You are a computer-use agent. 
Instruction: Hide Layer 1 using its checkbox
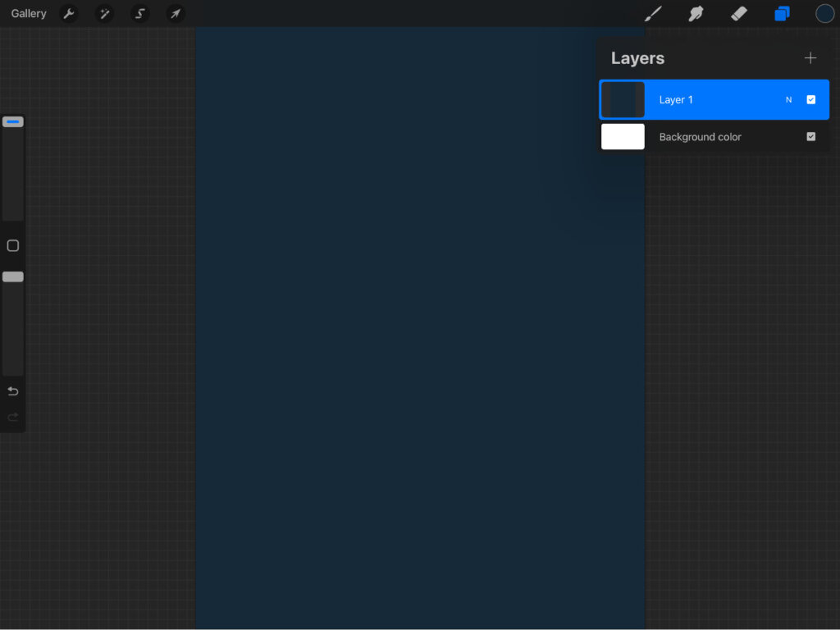811,100
